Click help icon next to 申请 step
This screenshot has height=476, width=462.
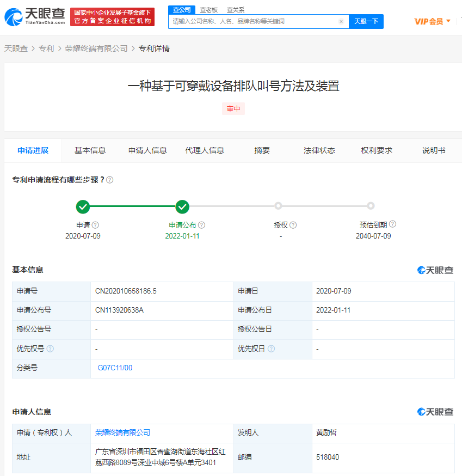[x=95, y=225]
